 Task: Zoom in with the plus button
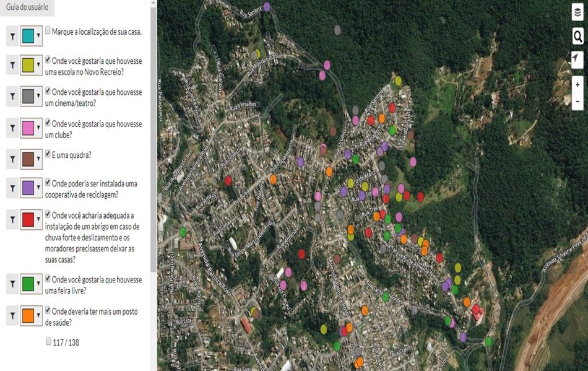577,84
